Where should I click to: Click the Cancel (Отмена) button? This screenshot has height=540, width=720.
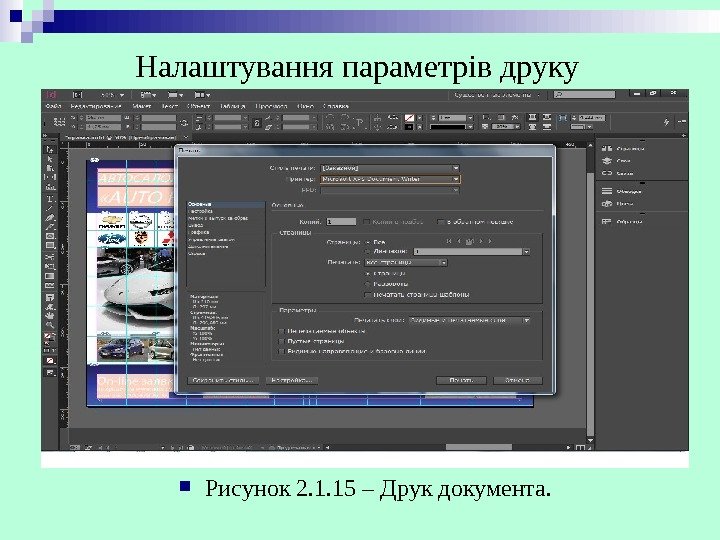[518, 380]
